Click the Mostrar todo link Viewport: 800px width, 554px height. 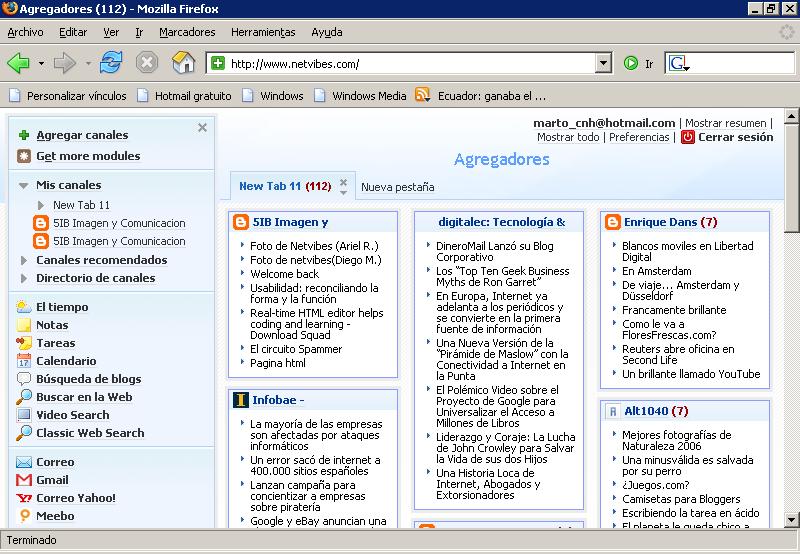(x=568, y=137)
